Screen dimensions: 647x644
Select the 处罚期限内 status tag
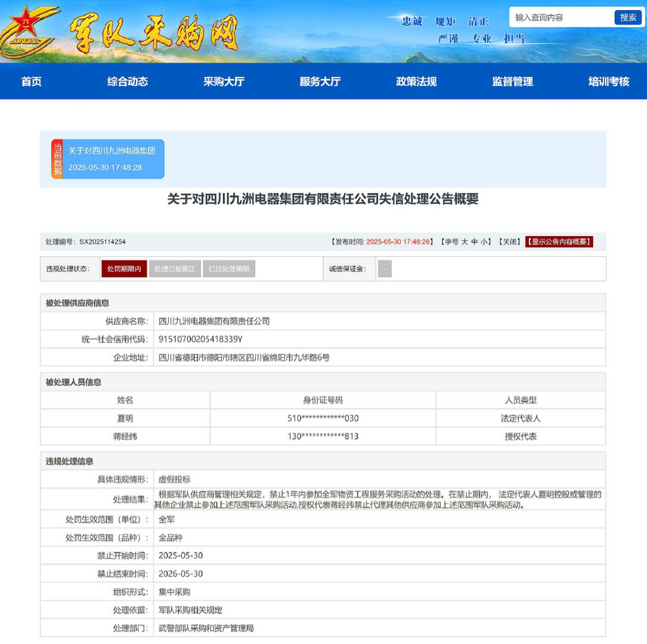click(124, 269)
